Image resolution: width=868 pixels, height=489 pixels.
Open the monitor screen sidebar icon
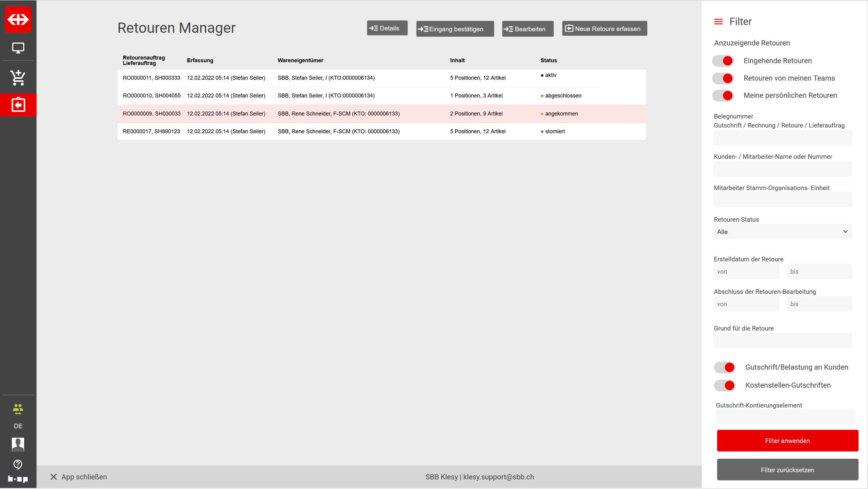[x=18, y=48]
